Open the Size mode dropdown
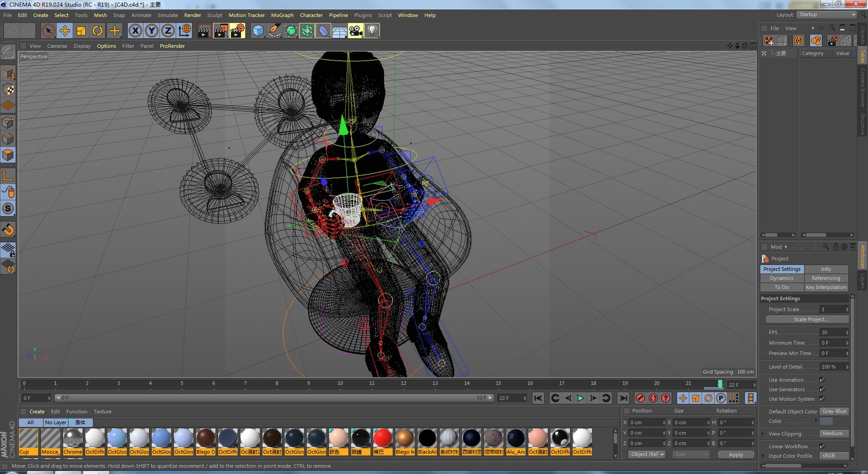This screenshot has height=474, width=868. pyautogui.click(x=691, y=455)
